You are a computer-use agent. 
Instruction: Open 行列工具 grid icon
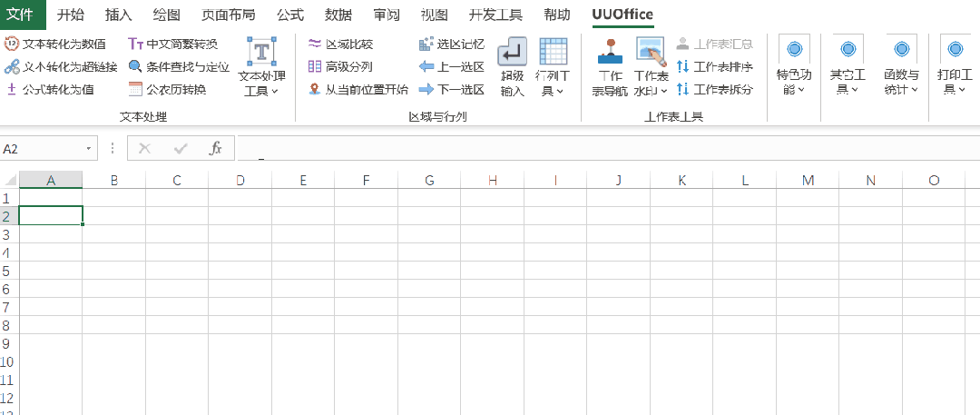click(554, 52)
